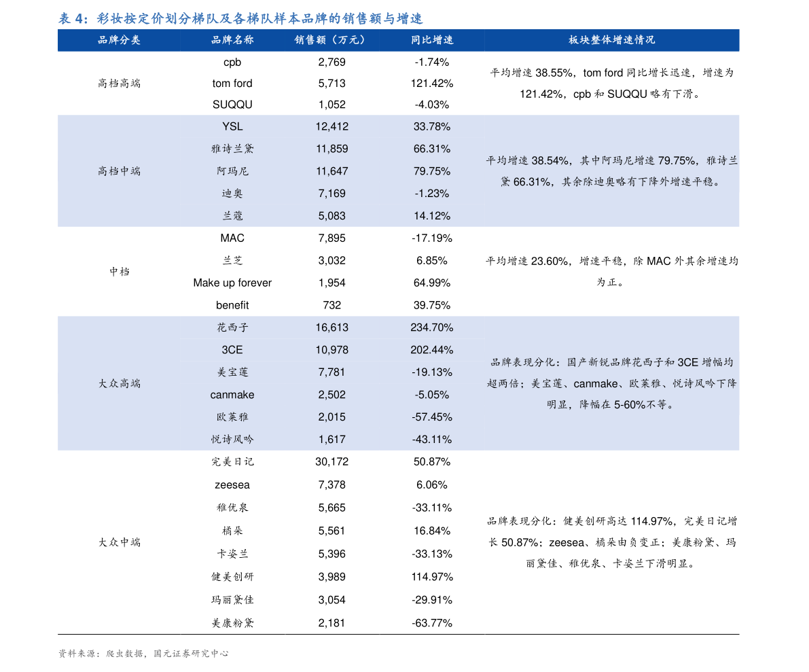Select the MAC brand name
The width and height of the screenshot is (809, 672).
[232, 238]
